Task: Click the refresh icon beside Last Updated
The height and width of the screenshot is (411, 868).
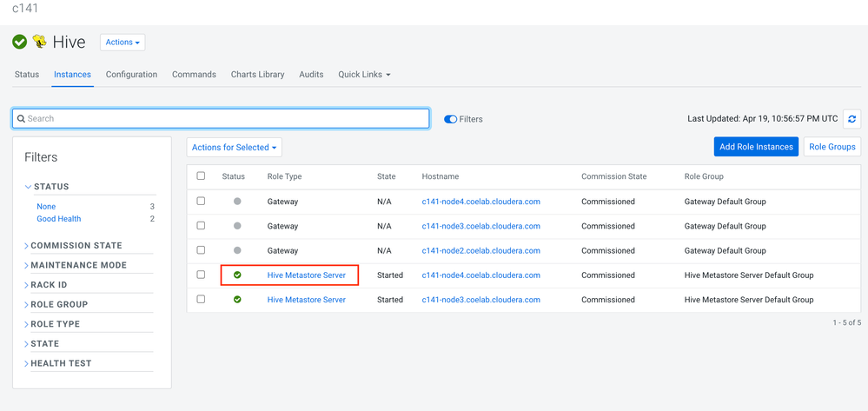Action: [x=852, y=119]
